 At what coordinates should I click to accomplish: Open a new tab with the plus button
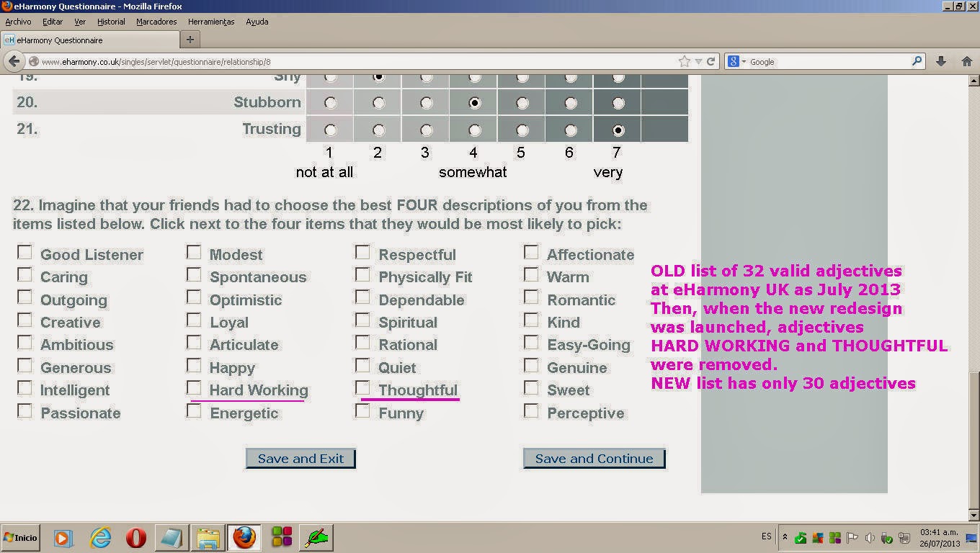tap(190, 40)
